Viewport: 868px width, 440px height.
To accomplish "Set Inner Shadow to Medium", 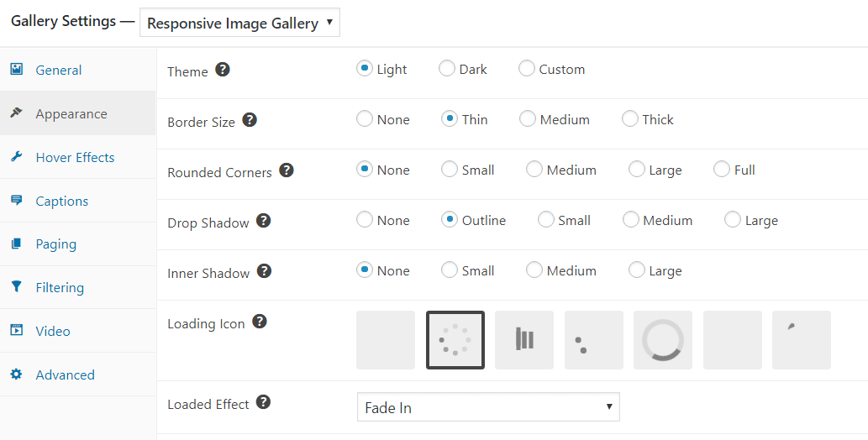I will click(x=534, y=270).
